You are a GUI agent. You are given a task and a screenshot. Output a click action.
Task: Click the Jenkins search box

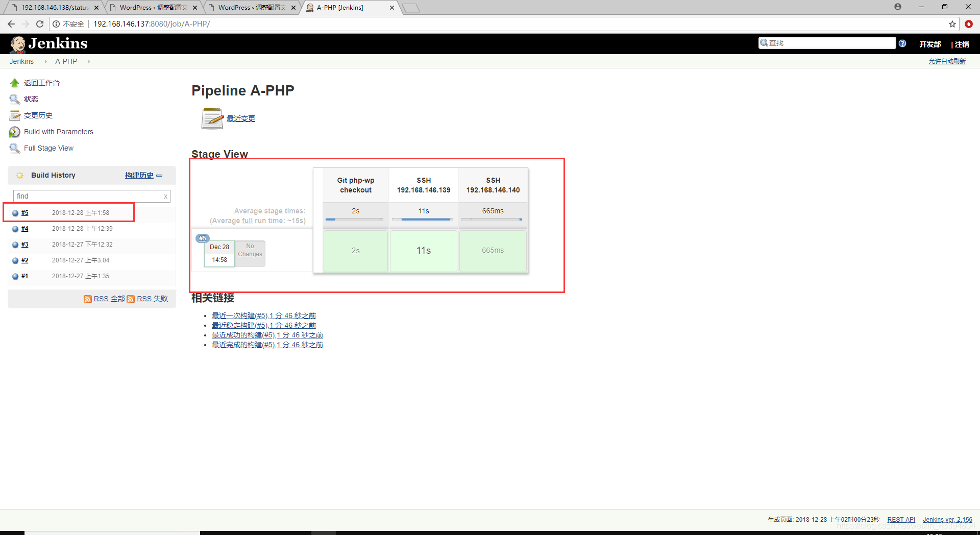tap(827, 43)
